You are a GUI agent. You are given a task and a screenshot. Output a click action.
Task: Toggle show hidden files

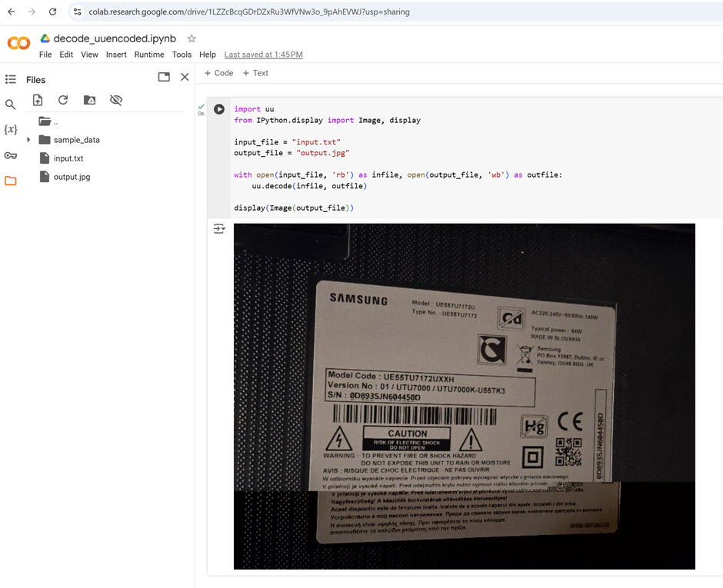(x=116, y=100)
